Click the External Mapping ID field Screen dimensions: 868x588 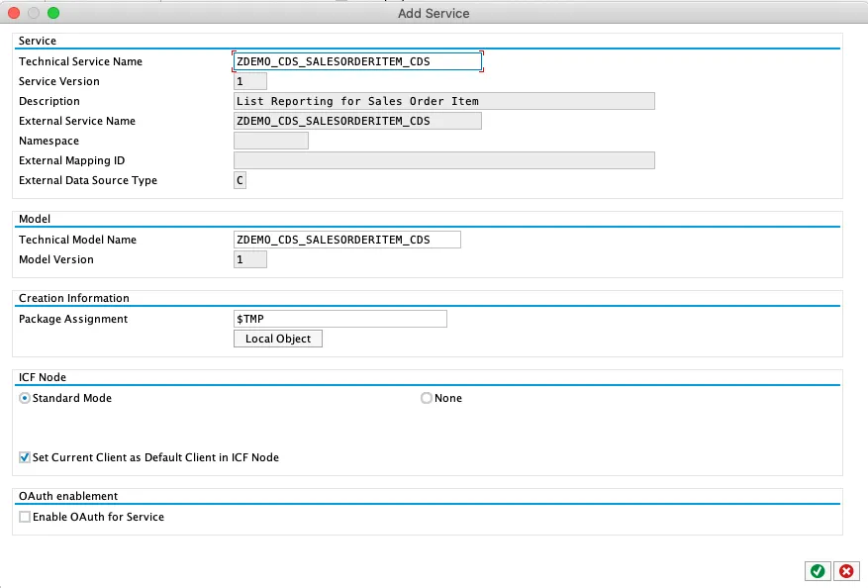click(x=443, y=160)
